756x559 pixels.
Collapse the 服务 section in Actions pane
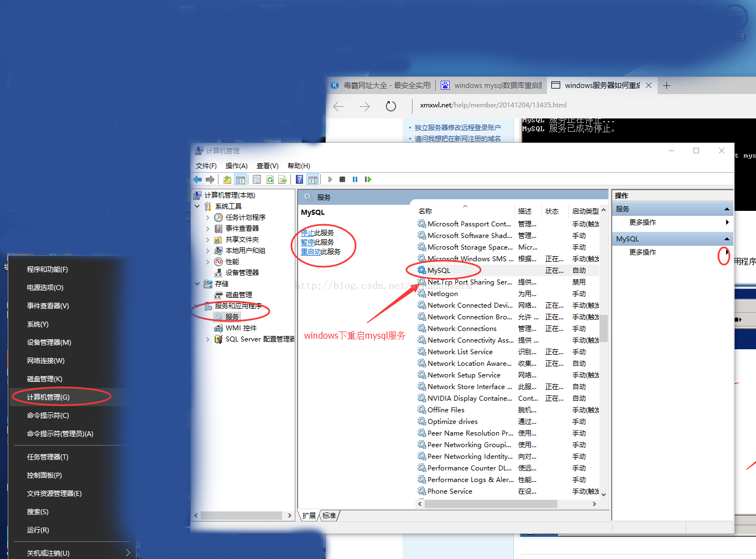pyautogui.click(x=727, y=209)
